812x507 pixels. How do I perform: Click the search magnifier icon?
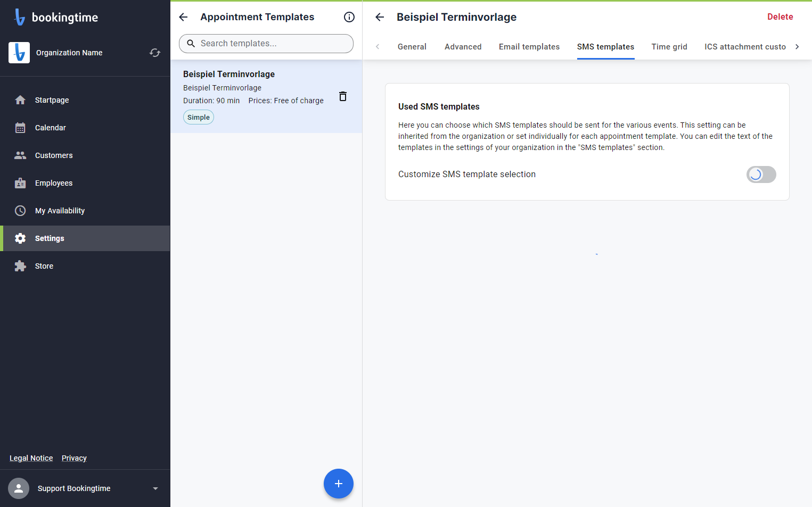191,44
